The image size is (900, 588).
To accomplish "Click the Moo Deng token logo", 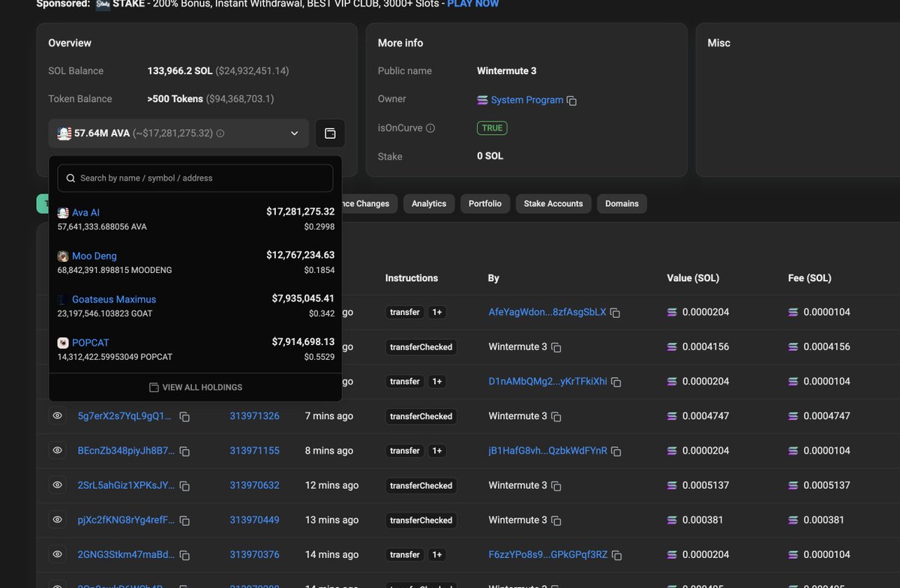I will coord(63,256).
